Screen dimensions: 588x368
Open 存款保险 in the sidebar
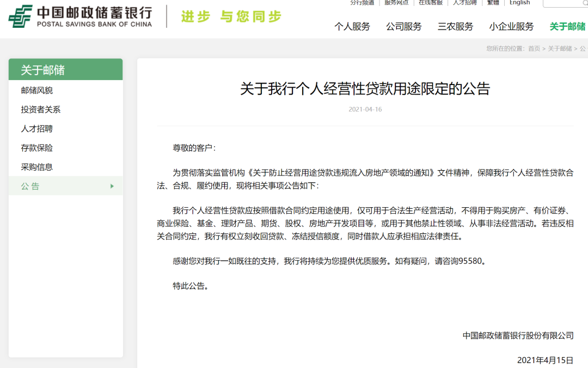[x=37, y=148]
